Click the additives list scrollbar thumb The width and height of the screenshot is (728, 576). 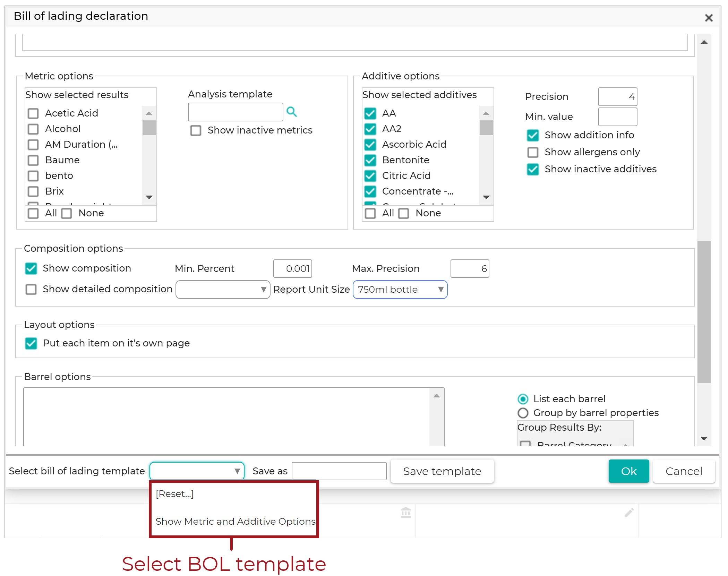[x=486, y=127]
